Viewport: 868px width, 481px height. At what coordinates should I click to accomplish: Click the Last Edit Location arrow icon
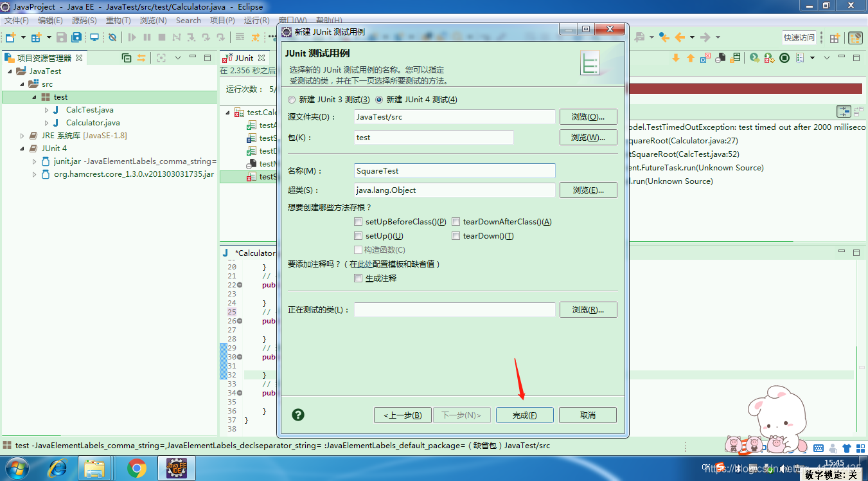664,37
